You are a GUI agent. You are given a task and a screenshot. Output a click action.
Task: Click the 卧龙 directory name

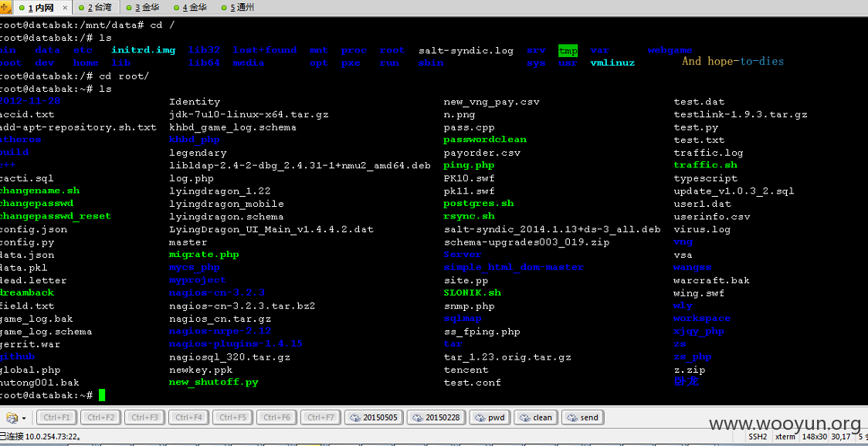point(687,382)
